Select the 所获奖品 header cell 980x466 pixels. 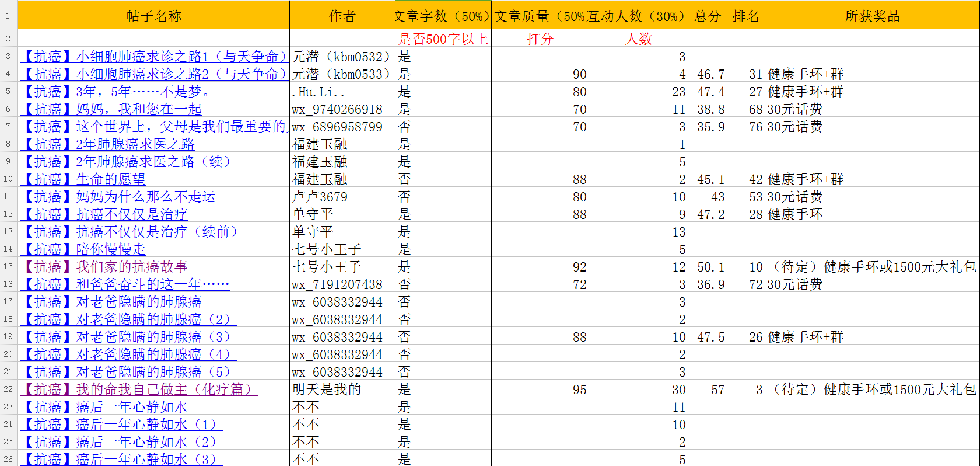[872, 16]
